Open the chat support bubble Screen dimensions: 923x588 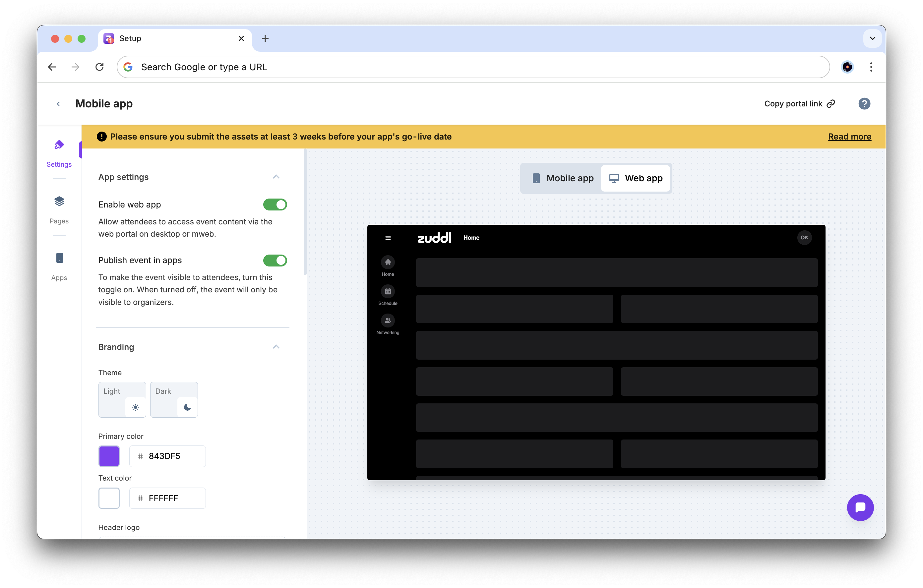pos(860,507)
